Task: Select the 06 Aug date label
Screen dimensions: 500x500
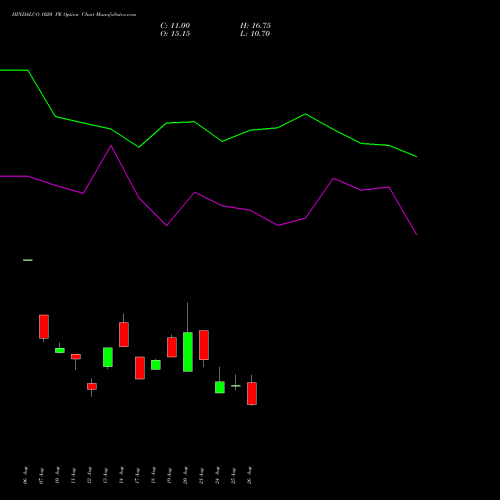Action: coord(25,475)
